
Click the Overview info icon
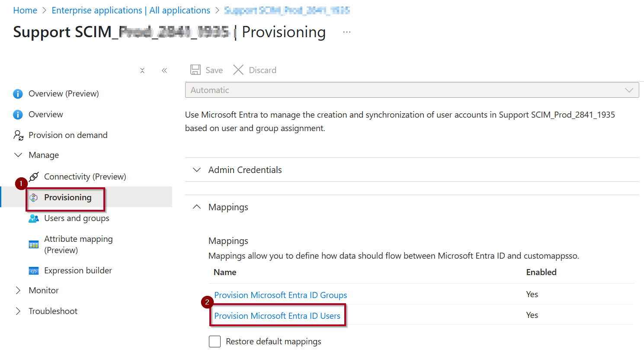(x=18, y=115)
